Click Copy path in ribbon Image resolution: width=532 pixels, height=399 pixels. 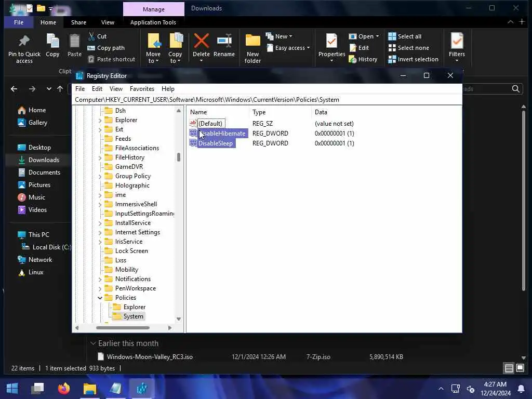pyautogui.click(x=106, y=48)
